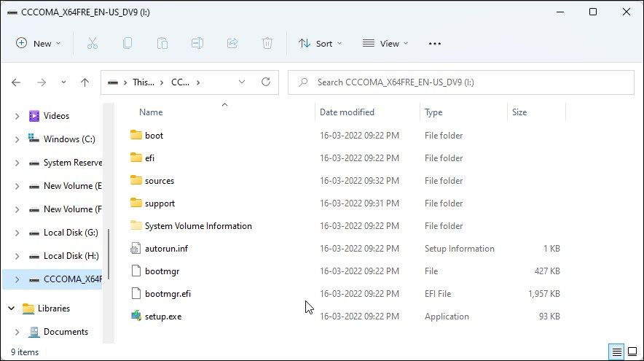The image size is (644, 361).
Task: Select the System Volume Information folder icon
Action: click(136, 225)
